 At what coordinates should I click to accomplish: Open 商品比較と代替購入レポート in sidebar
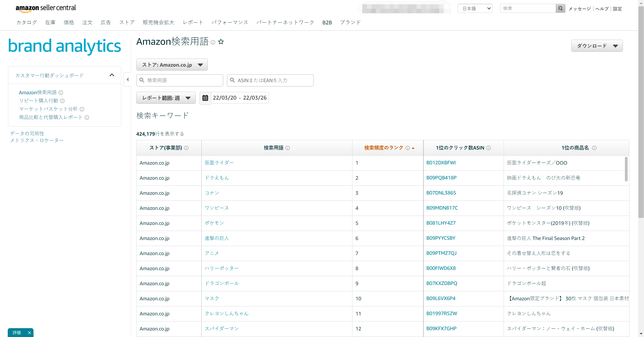[51, 117]
